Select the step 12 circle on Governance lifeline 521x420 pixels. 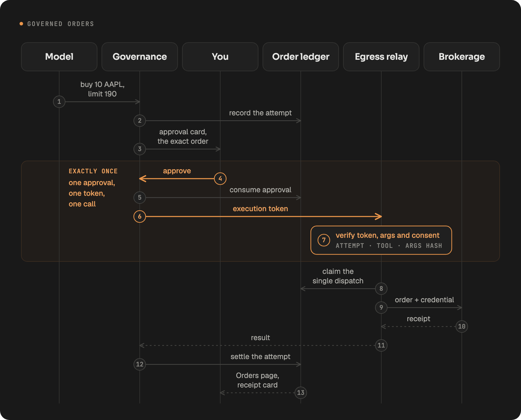pyautogui.click(x=140, y=364)
